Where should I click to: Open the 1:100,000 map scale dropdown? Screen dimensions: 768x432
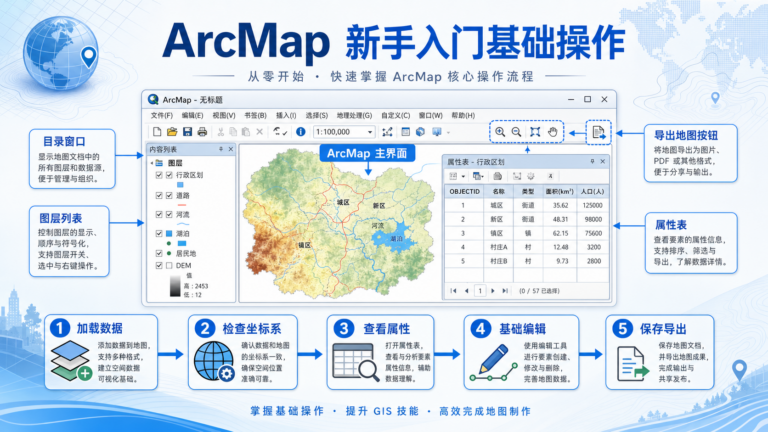pos(370,132)
